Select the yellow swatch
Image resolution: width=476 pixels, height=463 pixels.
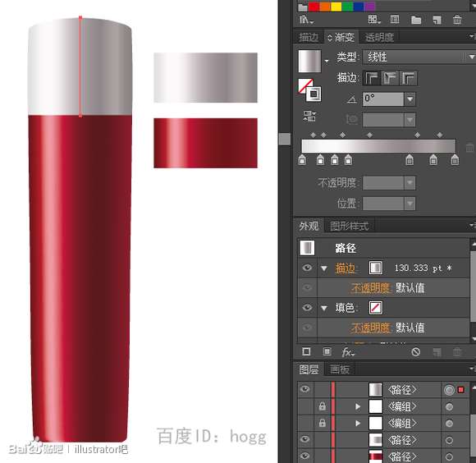(336, 7)
